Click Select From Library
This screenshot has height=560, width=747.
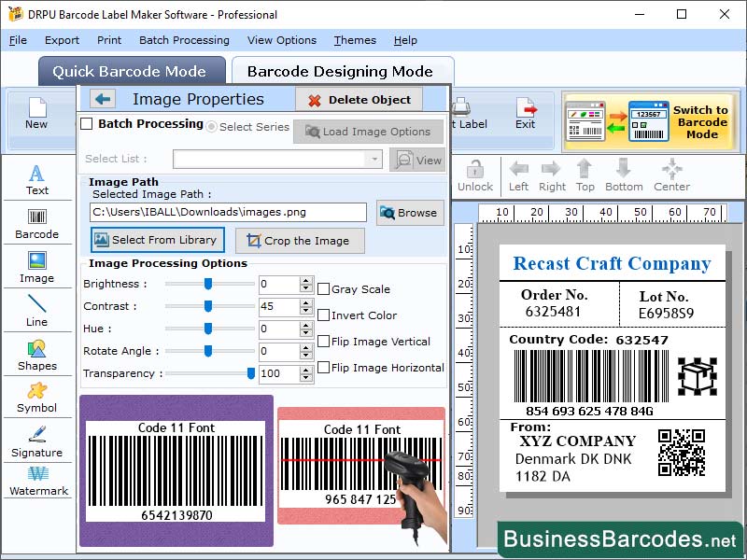coord(156,240)
